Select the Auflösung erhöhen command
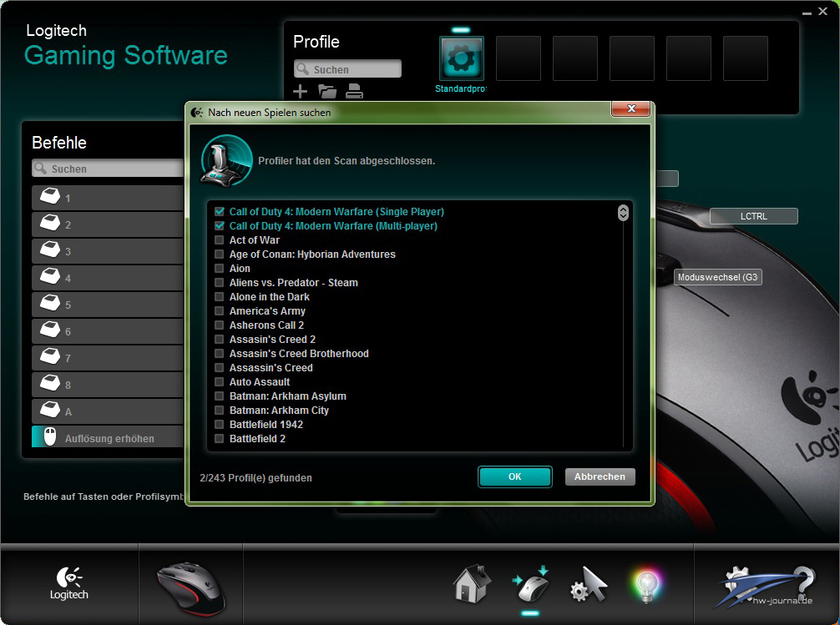 pos(109,438)
